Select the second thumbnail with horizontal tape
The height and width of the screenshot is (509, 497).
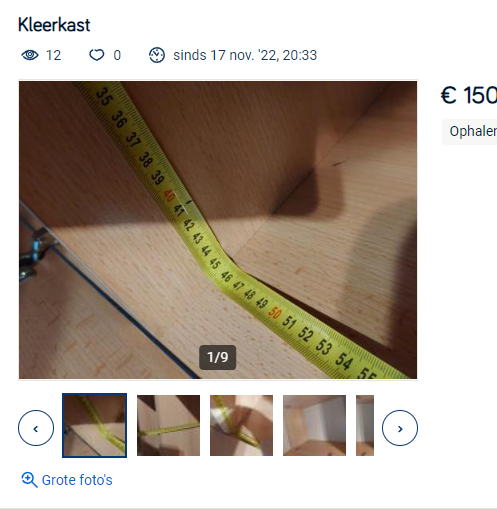coord(168,425)
